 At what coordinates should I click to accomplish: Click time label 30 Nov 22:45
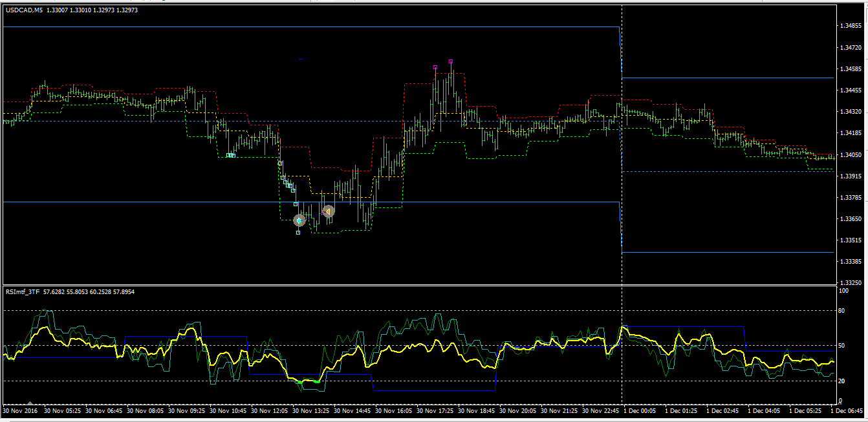click(x=602, y=410)
